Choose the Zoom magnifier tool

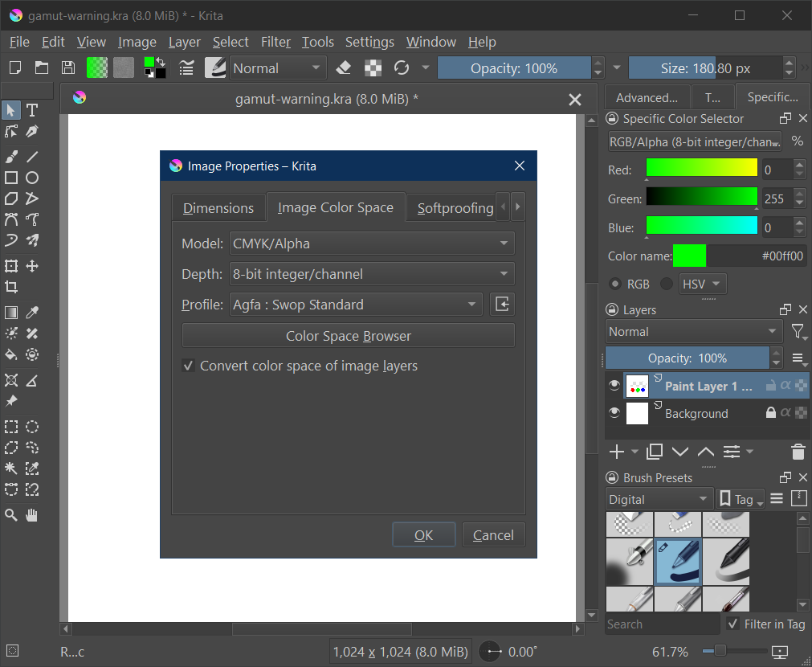pyautogui.click(x=11, y=515)
